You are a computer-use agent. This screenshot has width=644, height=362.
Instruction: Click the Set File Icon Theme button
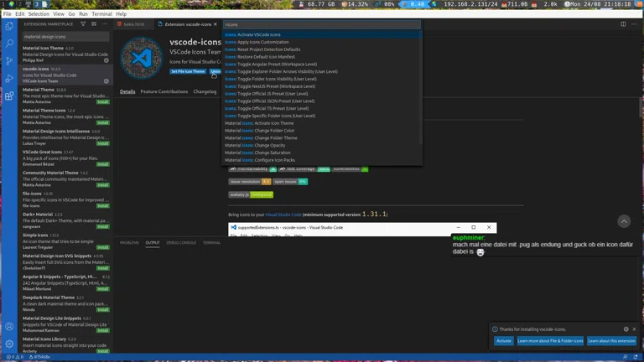click(x=188, y=71)
